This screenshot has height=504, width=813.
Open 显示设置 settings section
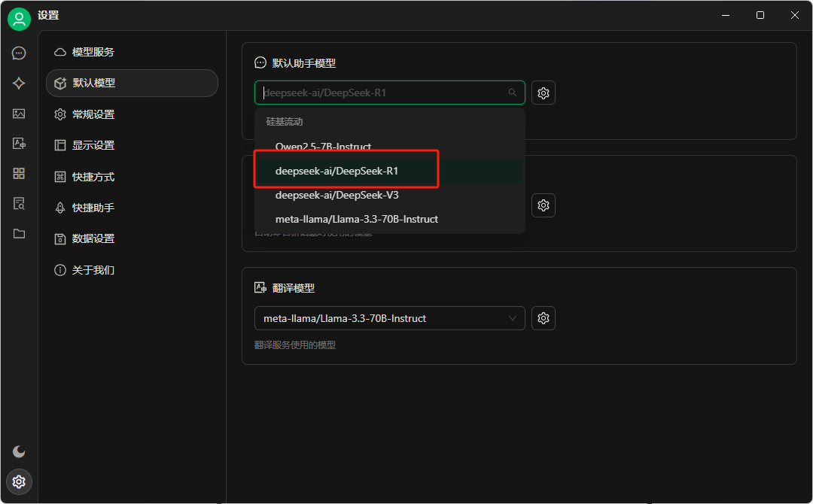tap(132, 145)
